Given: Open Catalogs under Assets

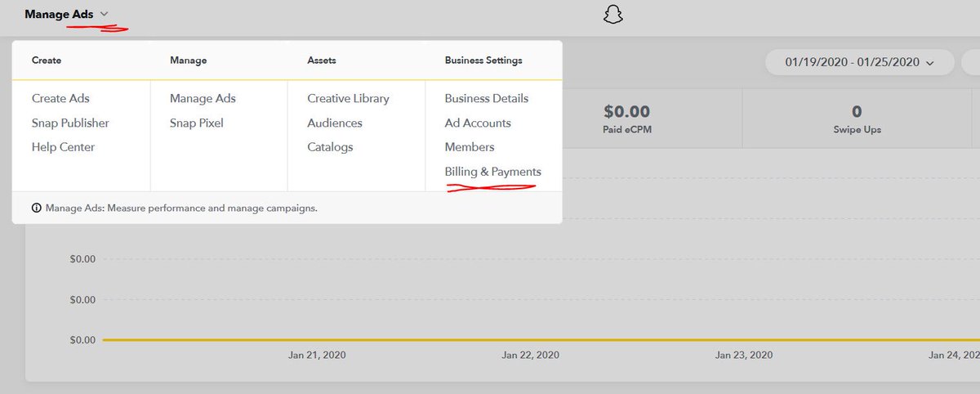Looking at the screenshot, I should [x=330, y=147].
